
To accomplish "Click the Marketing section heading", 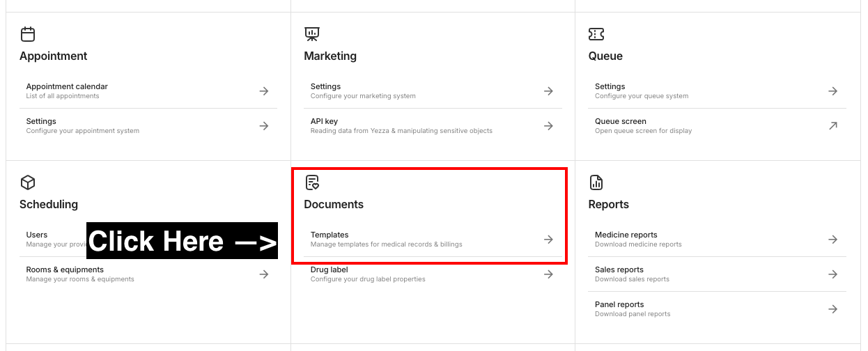I will [x=330, y=56].
